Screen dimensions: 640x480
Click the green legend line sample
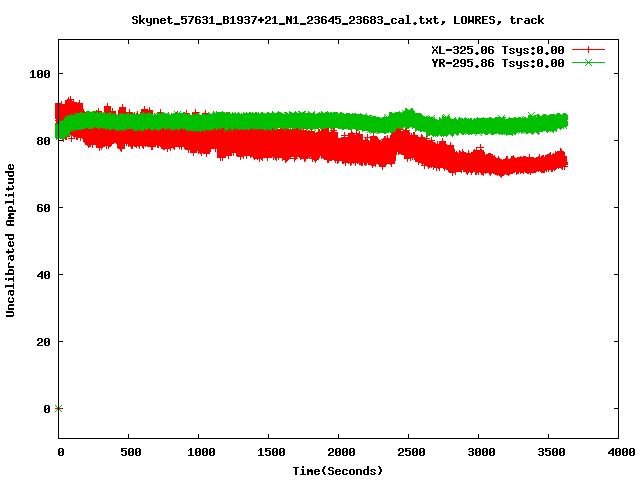click(x=588, y=63)
